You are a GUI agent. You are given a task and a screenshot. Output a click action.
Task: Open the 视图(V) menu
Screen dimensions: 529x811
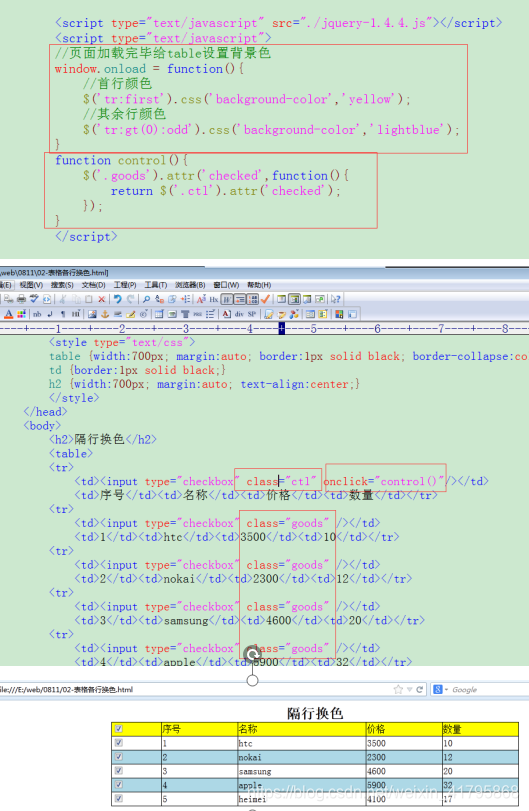[x=31, y=285]
